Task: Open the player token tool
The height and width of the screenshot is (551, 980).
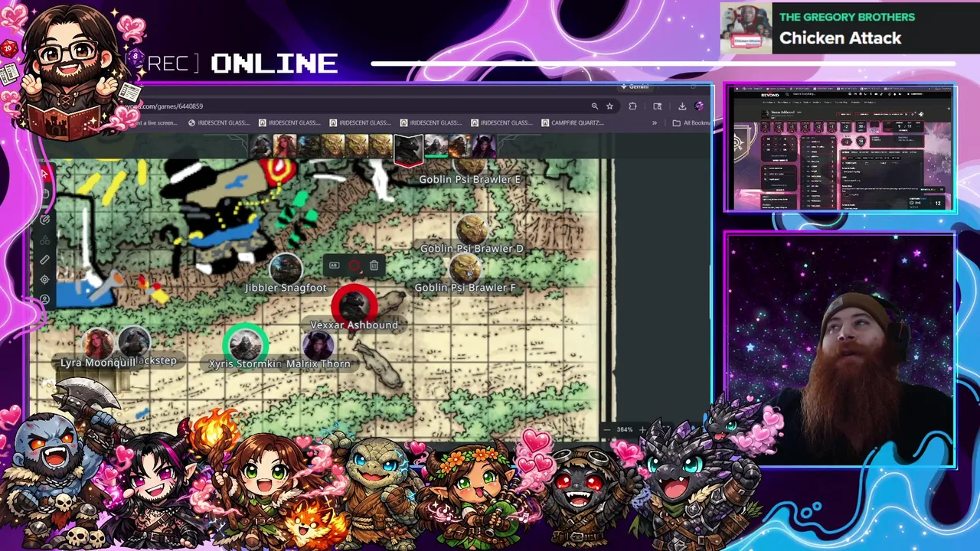Action: coord(45,299)
